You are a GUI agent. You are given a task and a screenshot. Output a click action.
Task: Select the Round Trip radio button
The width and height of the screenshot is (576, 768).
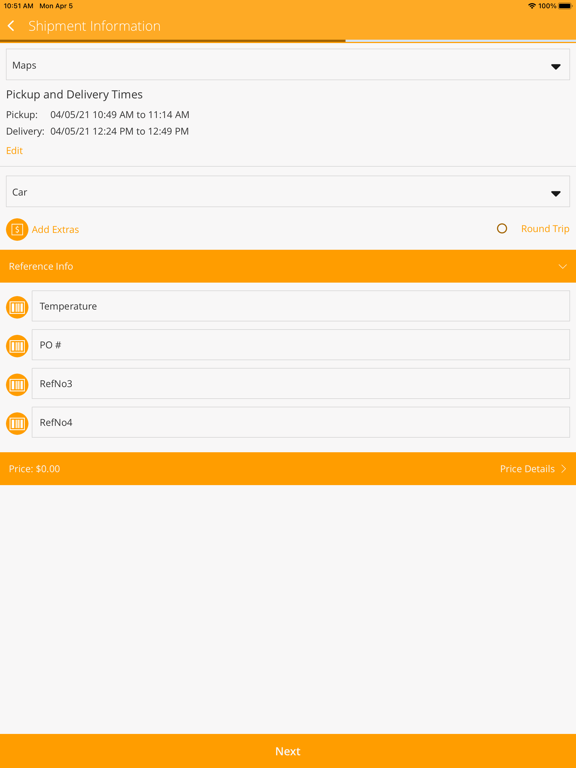[x=502, y=229]
